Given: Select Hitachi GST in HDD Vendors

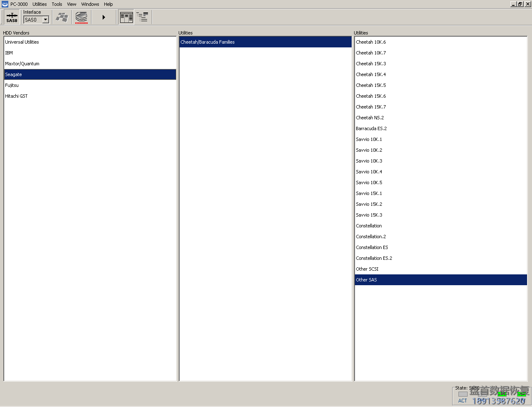Looking at the screenshot, I should [x=16, y=96].
